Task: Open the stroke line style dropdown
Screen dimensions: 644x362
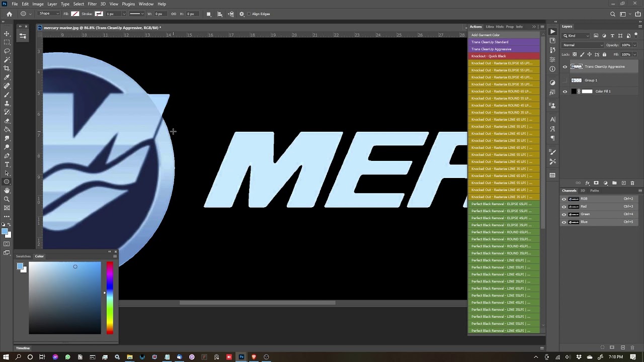Action: click(x=136, y=14)
